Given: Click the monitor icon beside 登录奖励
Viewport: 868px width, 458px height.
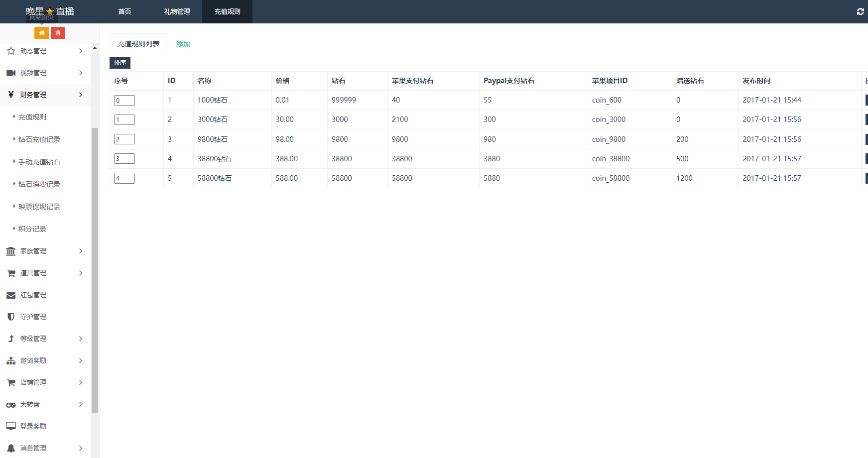Looking at the screenshot, I should tap(11, 426).
